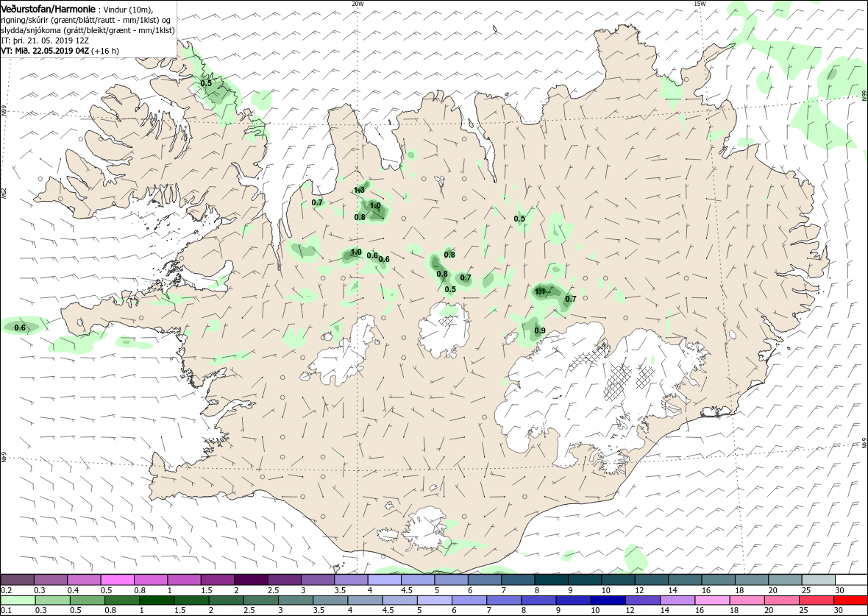The height and width of the screenshot is (616, 868).
Task: Click the '2.5' label under the lower legend row
Action: click(x=251, y=611)
